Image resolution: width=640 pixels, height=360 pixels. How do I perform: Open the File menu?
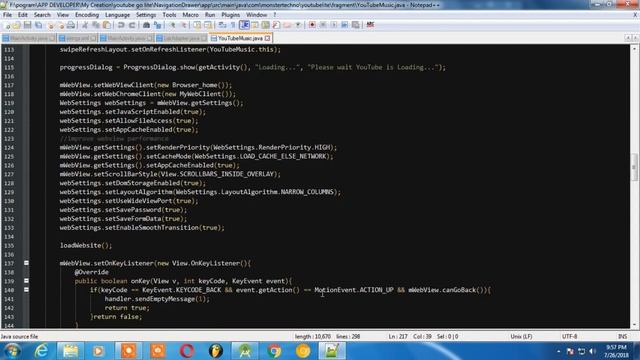(x=7, y=15)
